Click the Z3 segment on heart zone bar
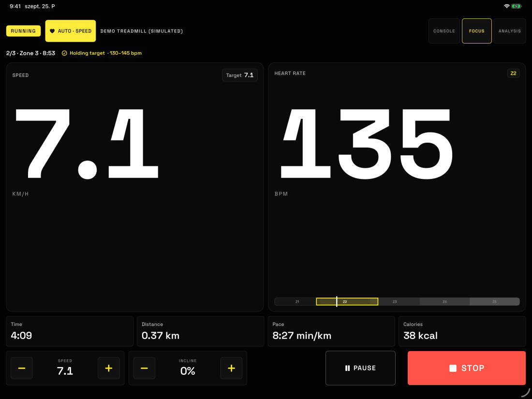The width and height of the screenshot is (532, 399). point(399,302)
